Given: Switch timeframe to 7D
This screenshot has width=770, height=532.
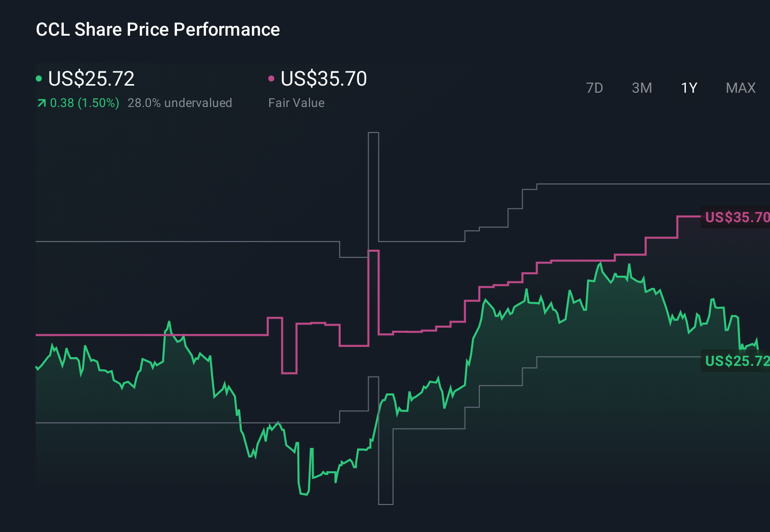Looking at the screenshot, I should 595,88.
